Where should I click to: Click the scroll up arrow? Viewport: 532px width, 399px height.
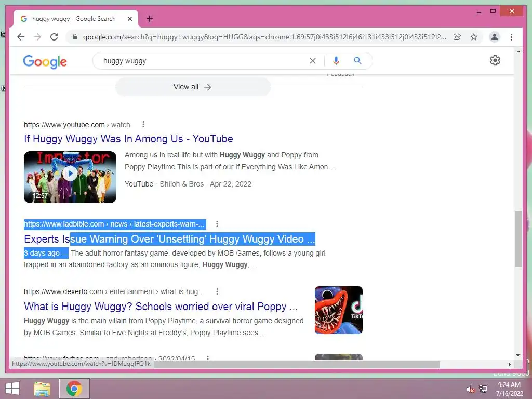click(518, 51)
